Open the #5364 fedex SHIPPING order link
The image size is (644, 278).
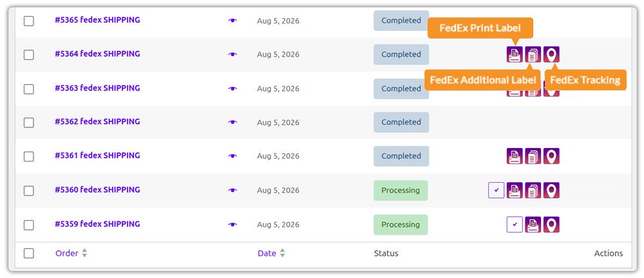pos(97,54)
